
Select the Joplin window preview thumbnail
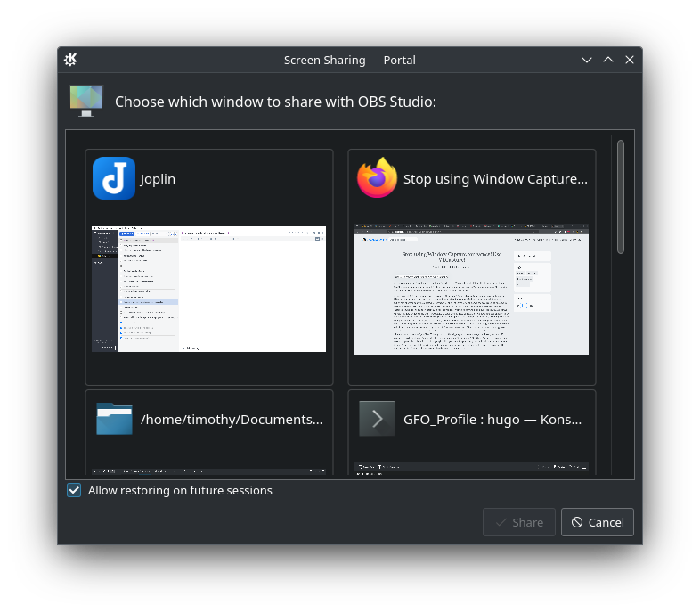point(209,289)
